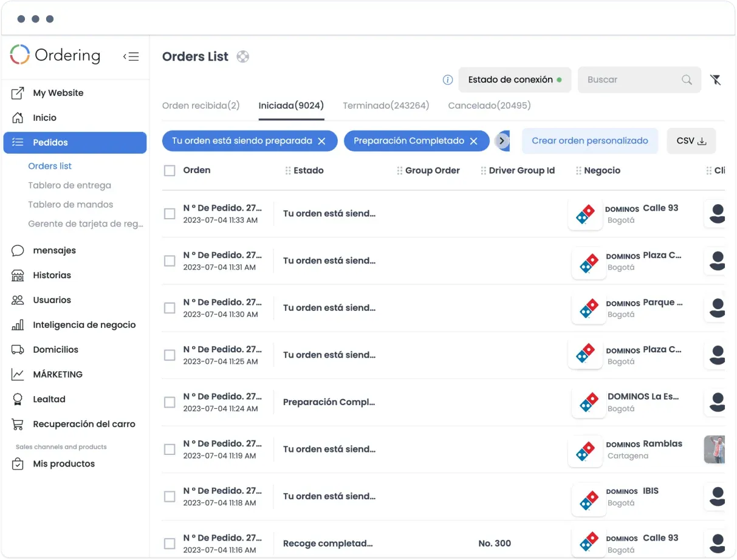Check the order from 11:24 AM
737x560 pixels.
170,402
